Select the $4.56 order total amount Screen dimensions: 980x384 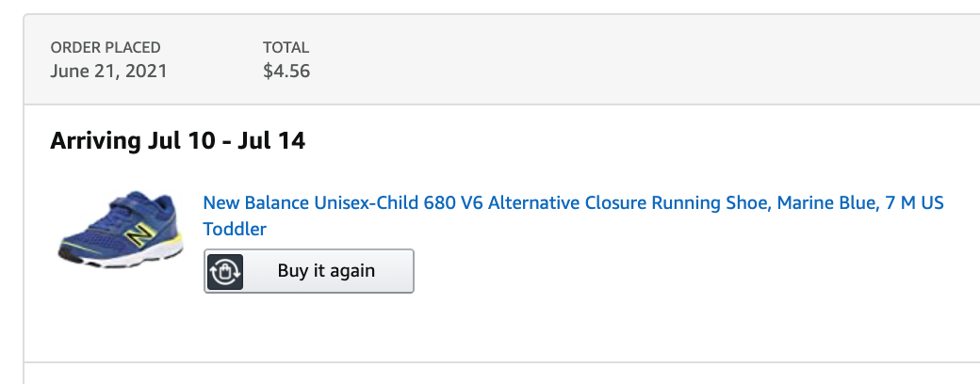286,71
